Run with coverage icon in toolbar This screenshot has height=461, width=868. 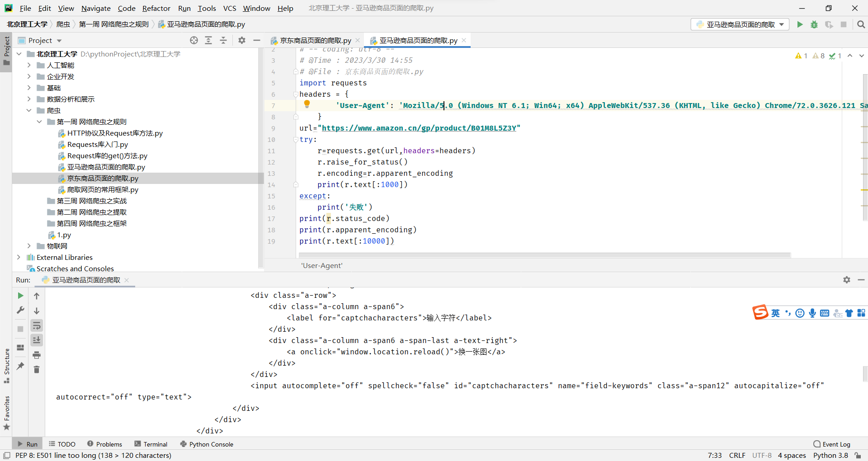(829, 24)
